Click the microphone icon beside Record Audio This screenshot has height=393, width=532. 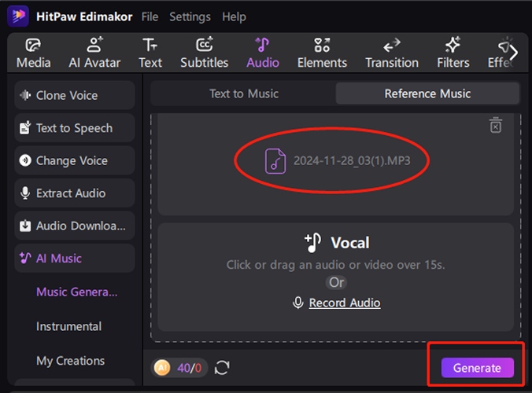click(x=298, y=303)
